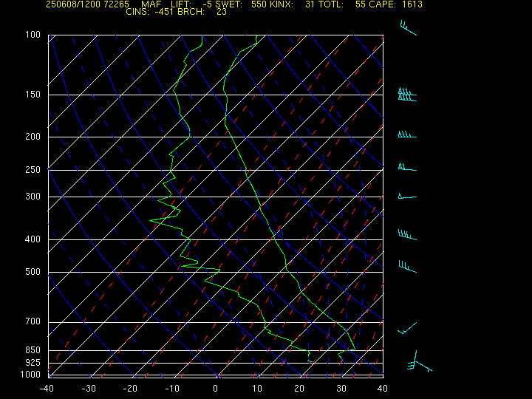The image size is (532, 399).
Task: Click the 40 temperature axis label
Action: point(383,389)
